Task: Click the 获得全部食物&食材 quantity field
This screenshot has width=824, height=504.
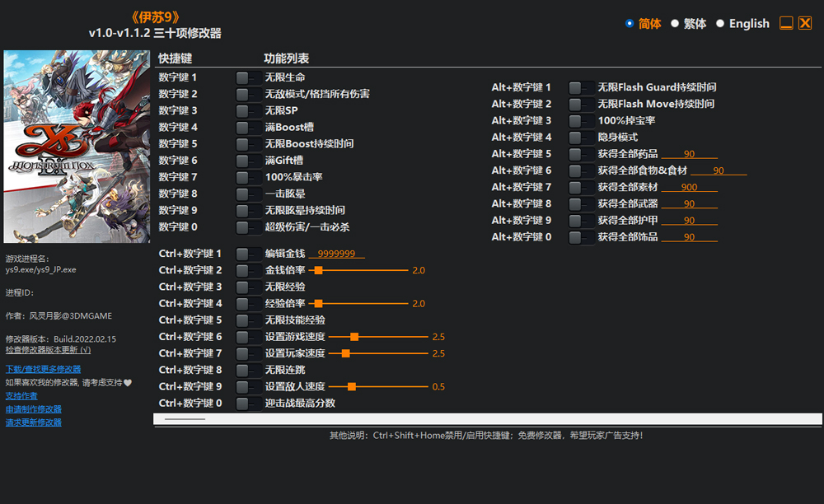Action: tap(719, 170)
